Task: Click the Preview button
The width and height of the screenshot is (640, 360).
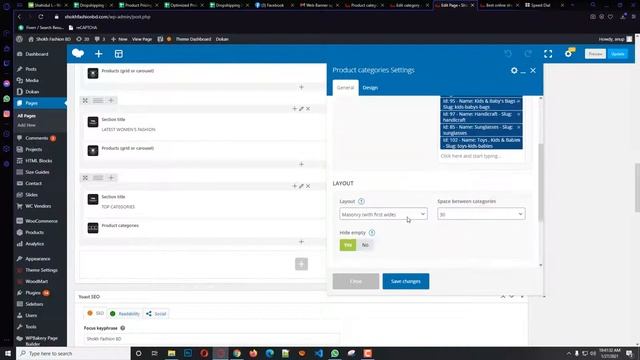Action: [595, 54]
